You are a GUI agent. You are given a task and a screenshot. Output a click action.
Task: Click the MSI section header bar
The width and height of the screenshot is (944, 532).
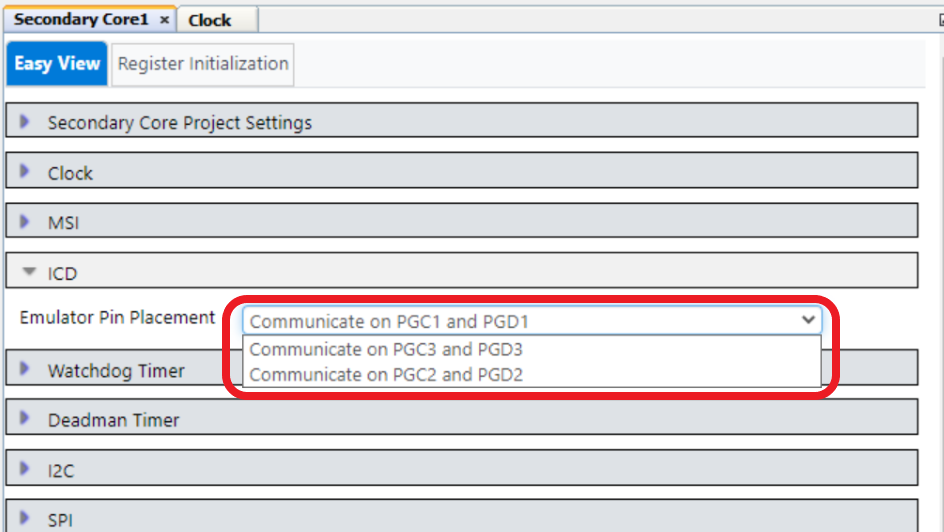tap(462, 221)
